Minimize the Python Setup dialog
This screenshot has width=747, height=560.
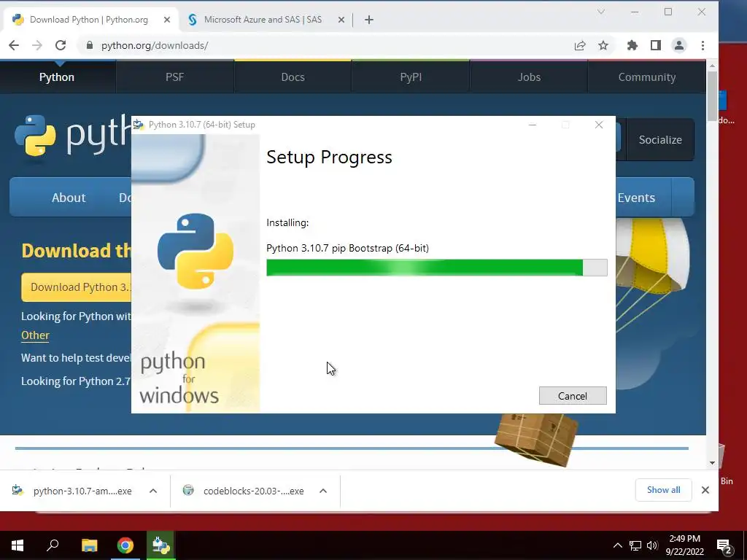(533, 125)
